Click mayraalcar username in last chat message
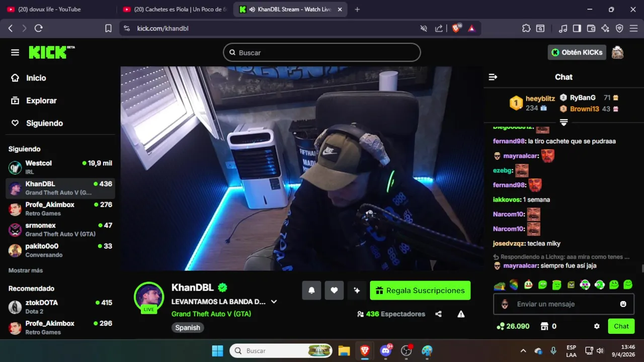The image size is (644, 362). point(521,265)
